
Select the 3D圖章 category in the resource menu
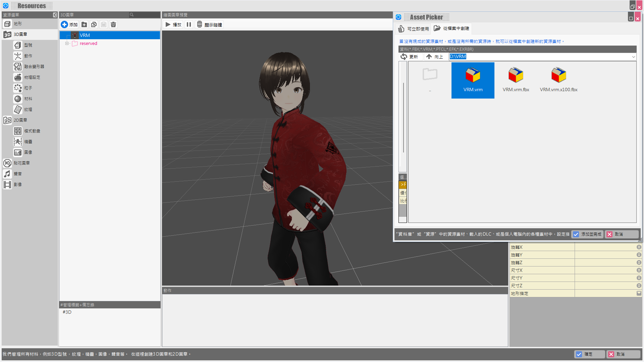(x=30, y=35)
